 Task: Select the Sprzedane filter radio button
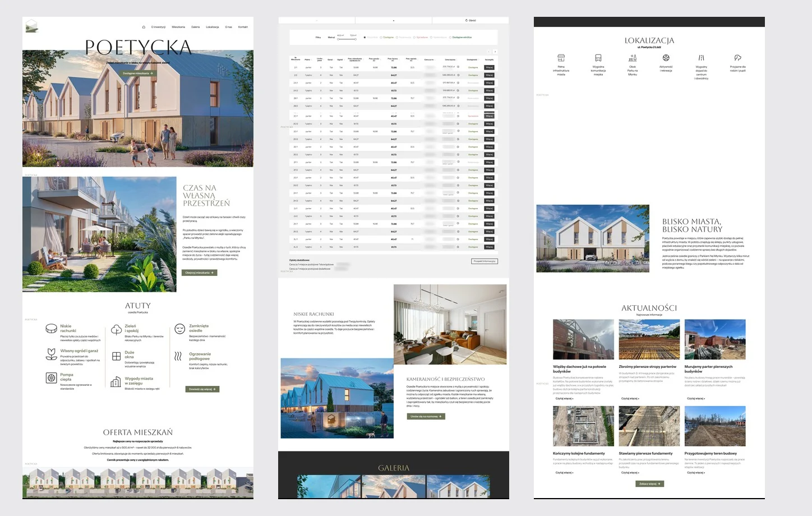[x=414, y=38]
